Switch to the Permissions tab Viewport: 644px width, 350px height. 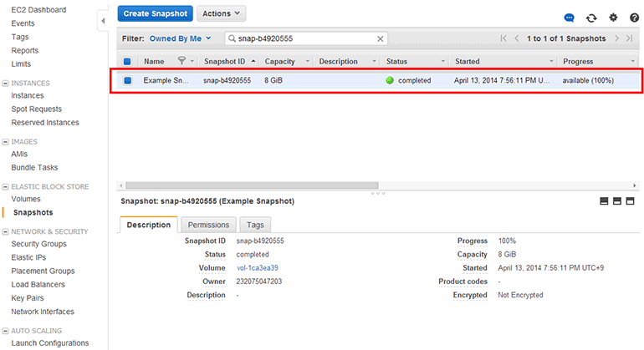208,225
